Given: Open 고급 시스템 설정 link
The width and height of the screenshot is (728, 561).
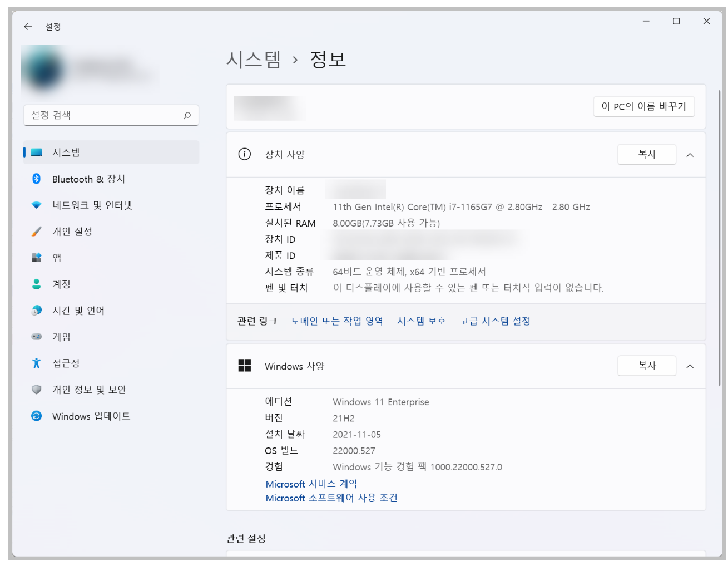Looking at the screenshot, I should [495, 321].
